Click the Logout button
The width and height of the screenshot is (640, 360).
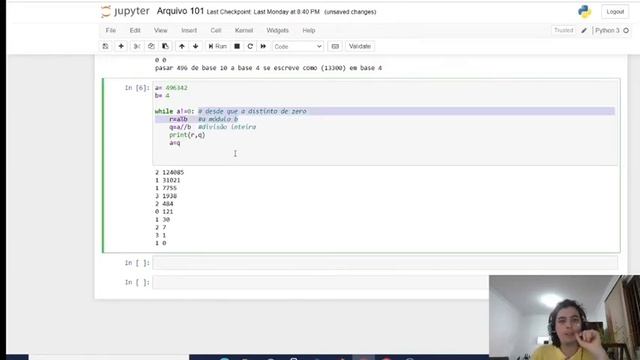coord(615,11)
